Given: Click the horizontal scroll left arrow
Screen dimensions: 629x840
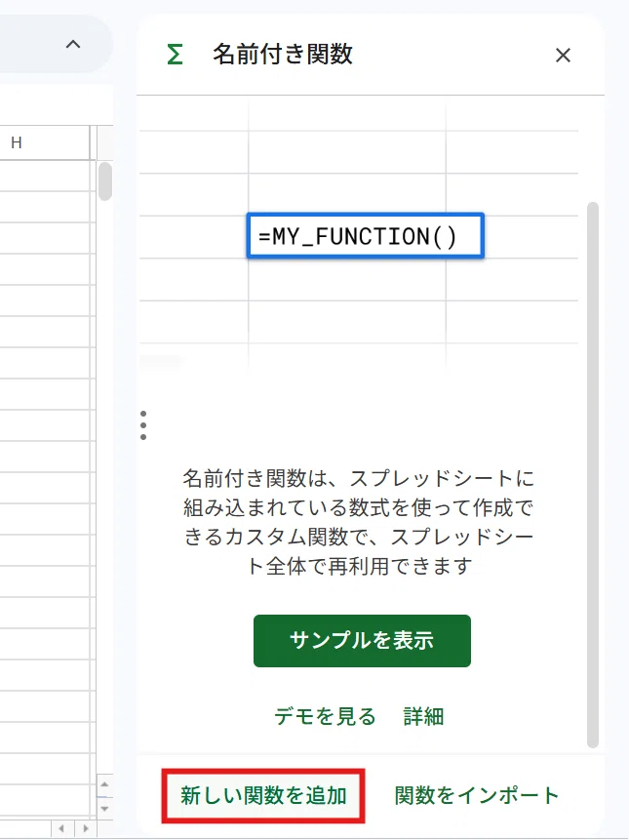Looking at the screenshot, I should (x=61, y=828).
